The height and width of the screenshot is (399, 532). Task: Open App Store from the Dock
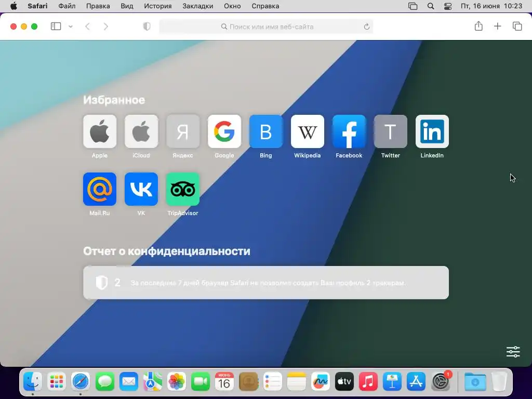coord(416,382)
